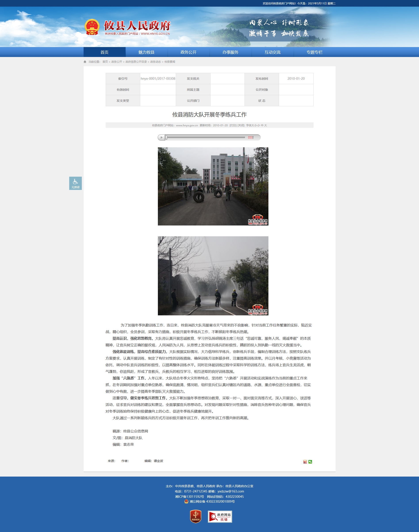Click the home icon in breadcrumb
419x532 pixels.
tap(85, 62)
